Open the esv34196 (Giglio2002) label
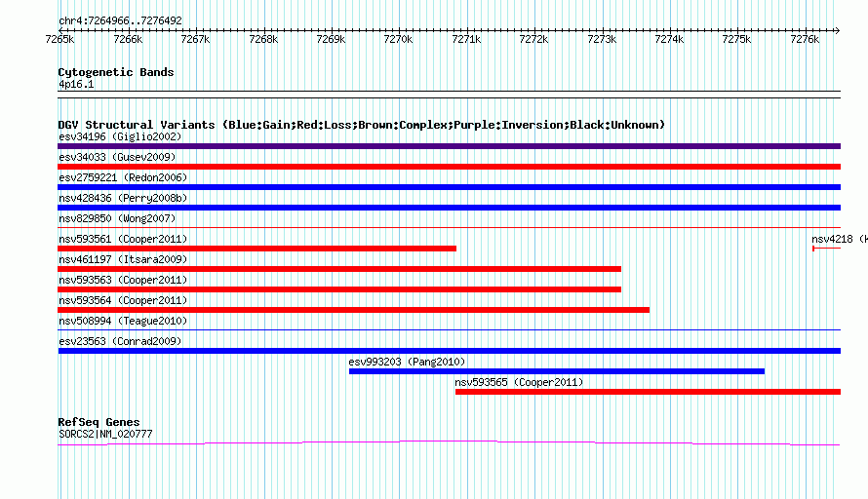This screenshot has height=499, width=868. (x=120, y=136)
